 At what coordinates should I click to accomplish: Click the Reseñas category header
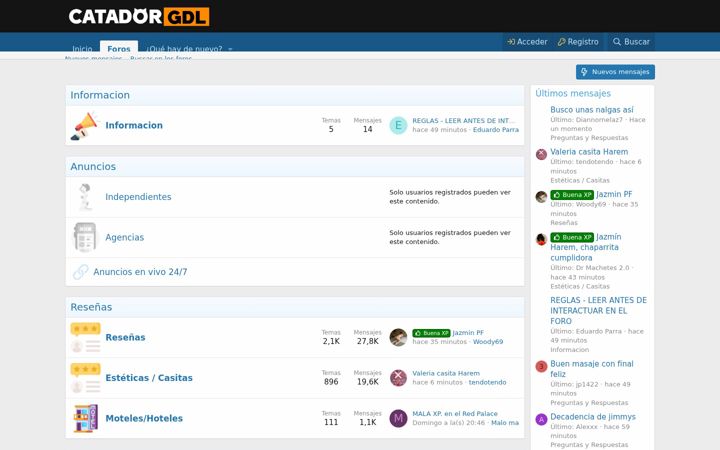(x=91, y=307)
